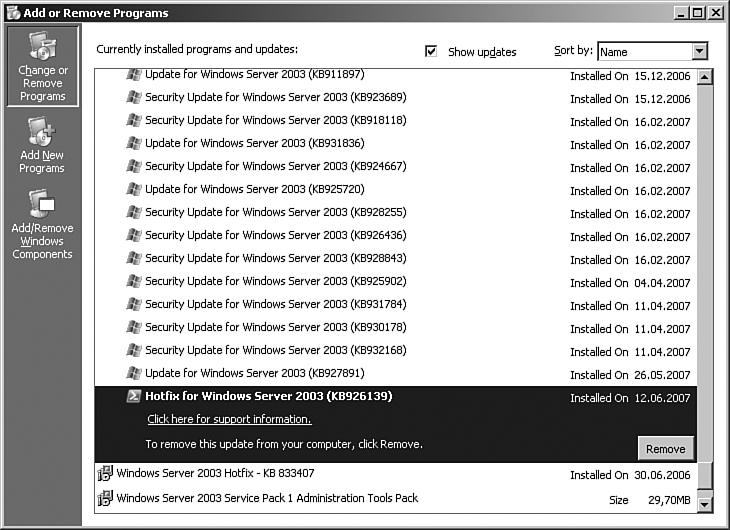Click icon of security update KB923689
This screenshot has width=730, height=530.
pos(134,97)
